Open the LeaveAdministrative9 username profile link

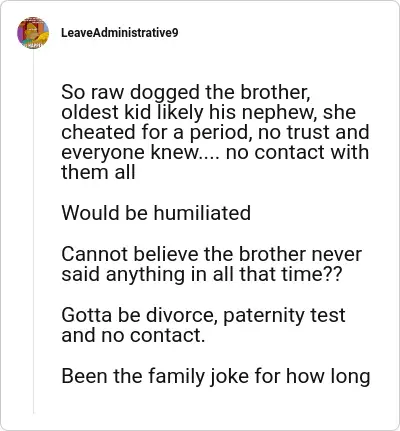point(120,33)
